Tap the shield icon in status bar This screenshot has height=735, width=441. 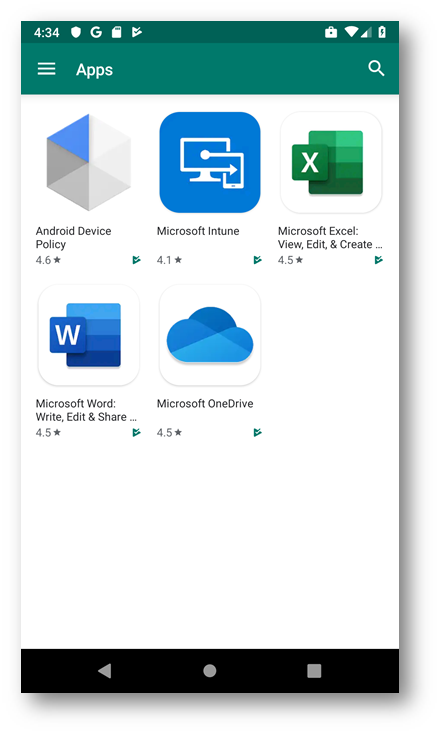coord(76,32)
